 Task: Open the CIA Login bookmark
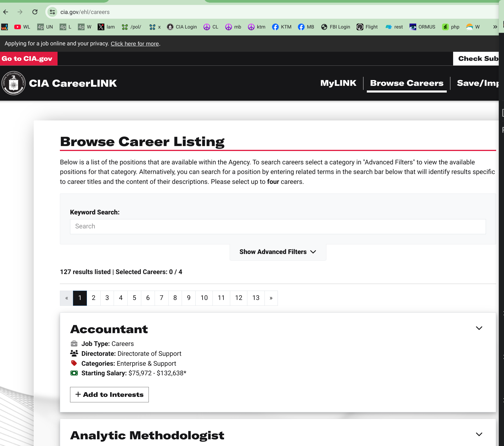(x=182, y=27)
